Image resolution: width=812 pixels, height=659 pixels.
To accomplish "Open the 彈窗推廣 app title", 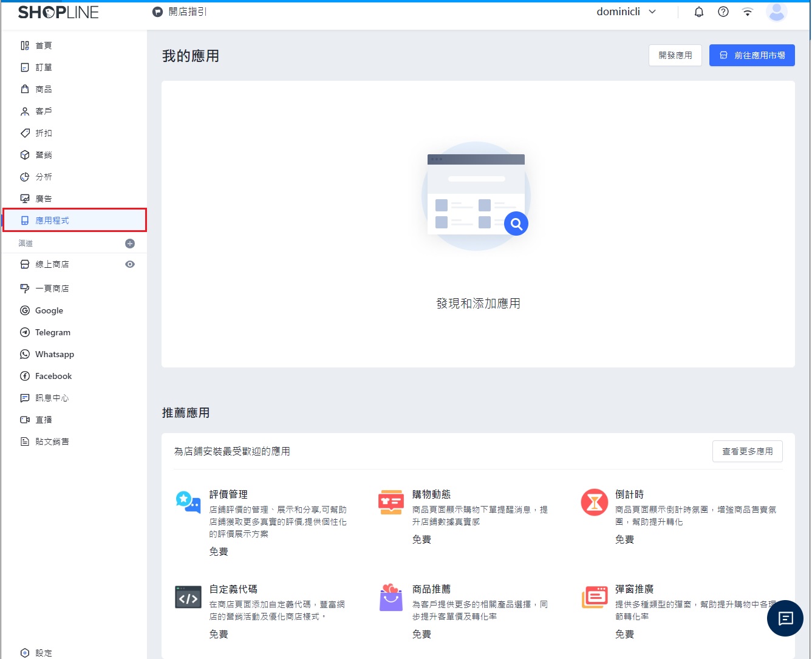I will click(634, 589).
